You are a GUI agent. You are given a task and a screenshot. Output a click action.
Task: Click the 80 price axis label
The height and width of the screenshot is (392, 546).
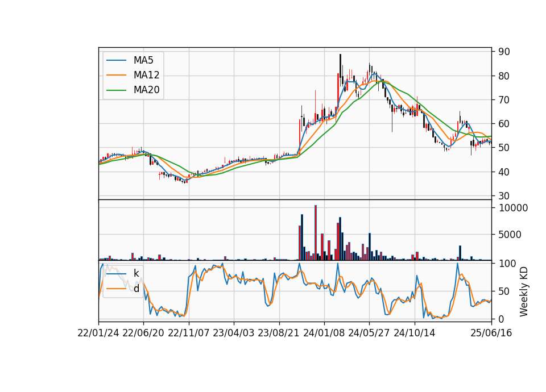point(504,76)
